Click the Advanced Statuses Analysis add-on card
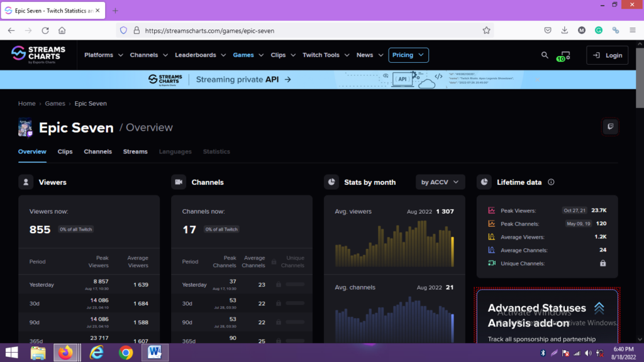Screen dimensions: 644x362 tap(547, 316)
